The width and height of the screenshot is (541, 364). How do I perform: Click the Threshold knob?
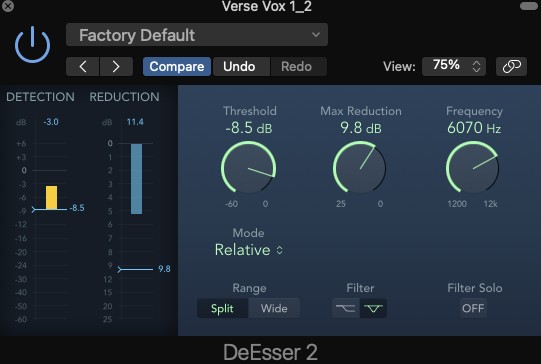tap(248, 167)
